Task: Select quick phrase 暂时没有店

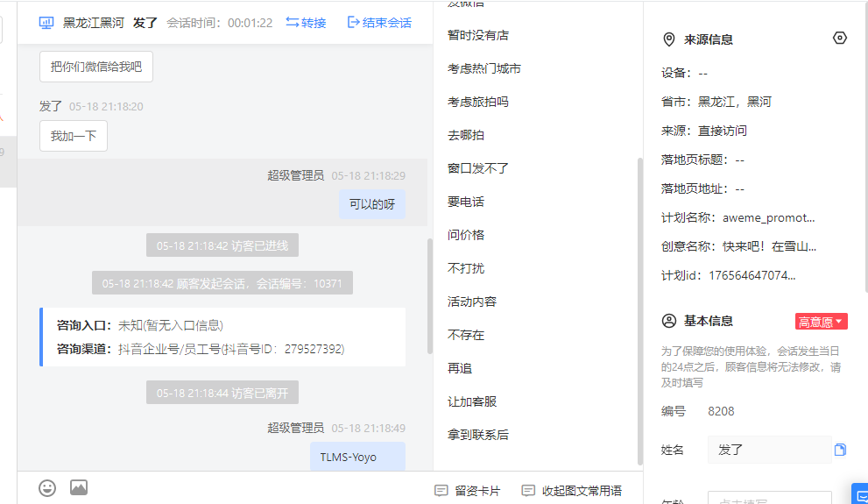Action: pos(477,35)
